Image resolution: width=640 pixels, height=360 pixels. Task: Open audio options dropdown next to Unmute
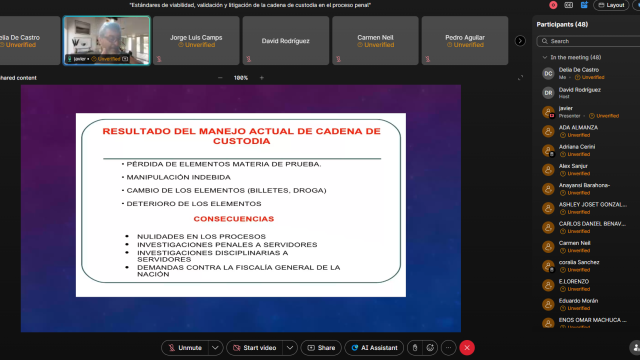coord(215,348)
